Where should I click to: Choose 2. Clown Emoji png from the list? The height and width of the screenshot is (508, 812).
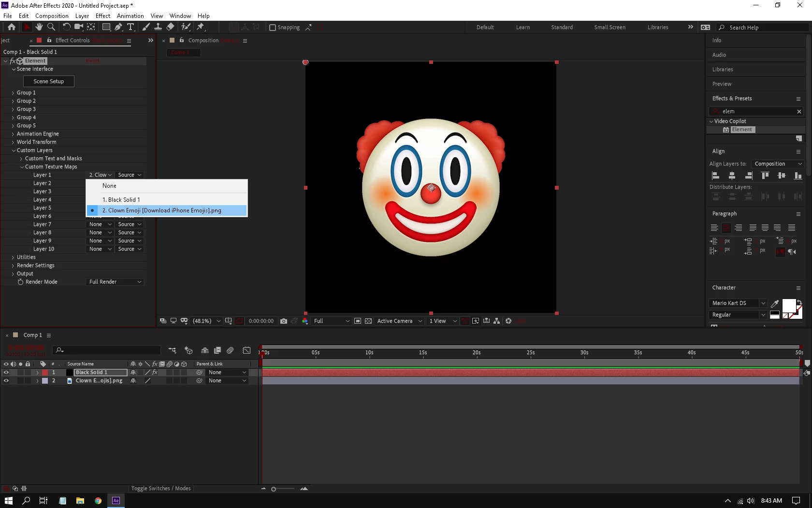tap(167, 210)
